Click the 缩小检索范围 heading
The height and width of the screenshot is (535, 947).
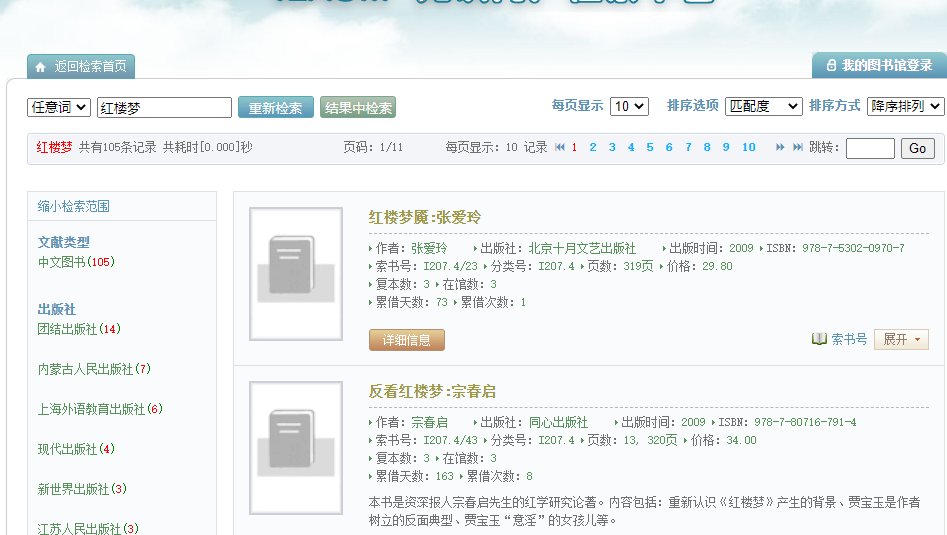point(74,207)
